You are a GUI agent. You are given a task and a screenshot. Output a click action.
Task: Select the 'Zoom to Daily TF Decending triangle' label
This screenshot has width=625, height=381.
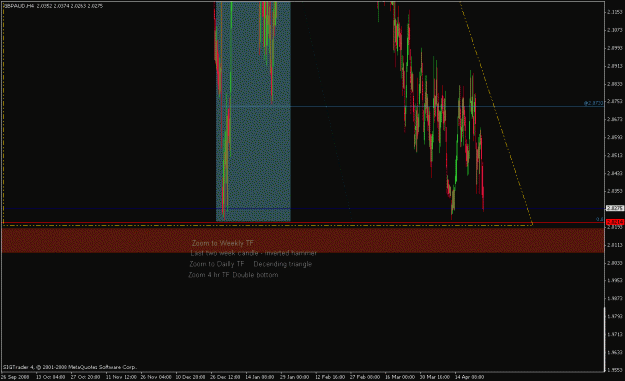(250, 264)
